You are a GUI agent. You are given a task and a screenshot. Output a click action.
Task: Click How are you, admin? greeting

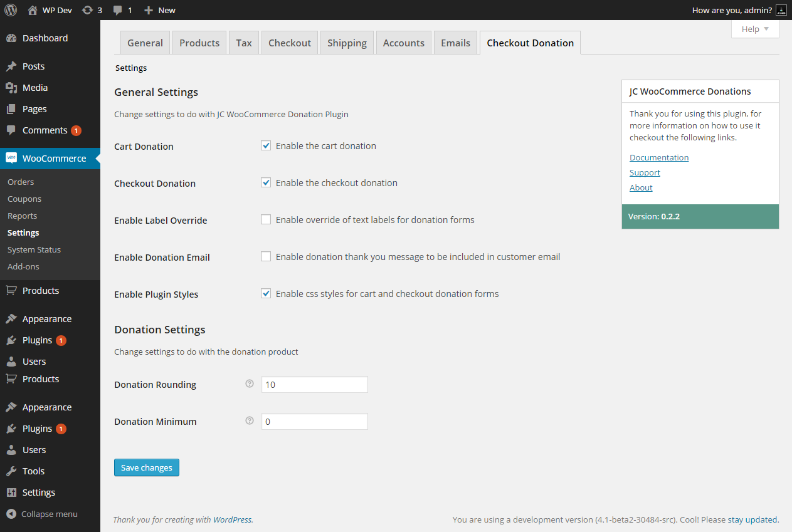point(732,10)
